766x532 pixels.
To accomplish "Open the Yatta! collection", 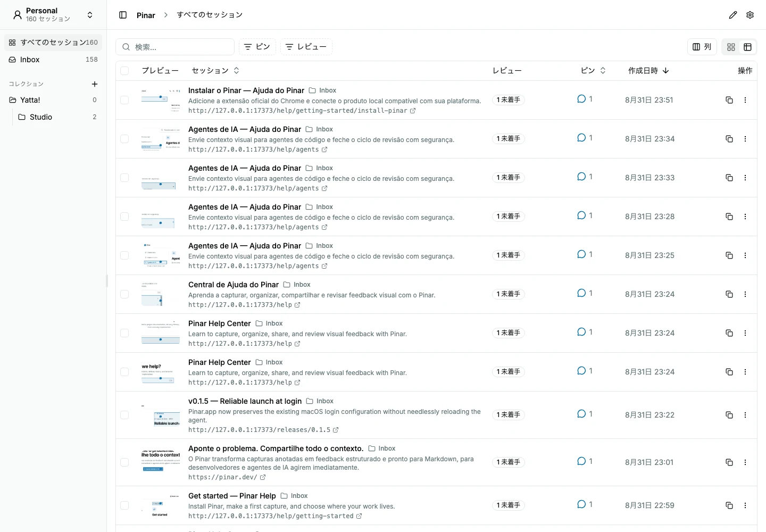I will [x=53, y=100].
